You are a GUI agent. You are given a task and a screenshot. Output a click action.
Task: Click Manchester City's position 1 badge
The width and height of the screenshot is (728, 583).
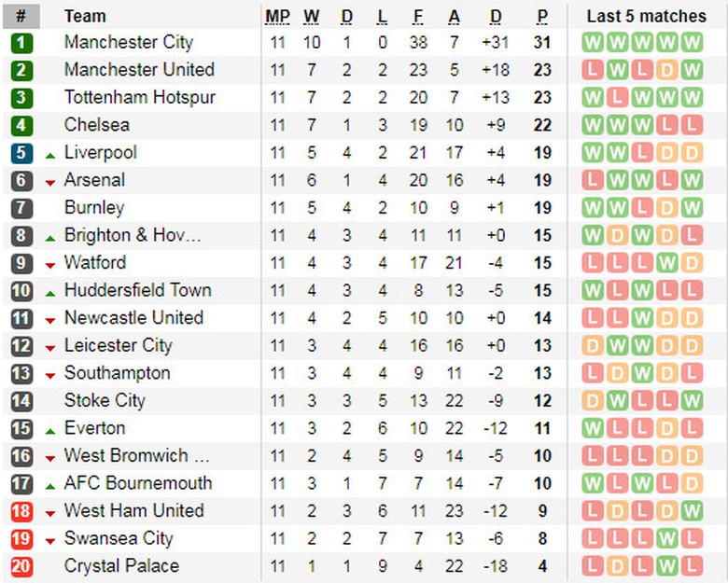pos(21,43)
